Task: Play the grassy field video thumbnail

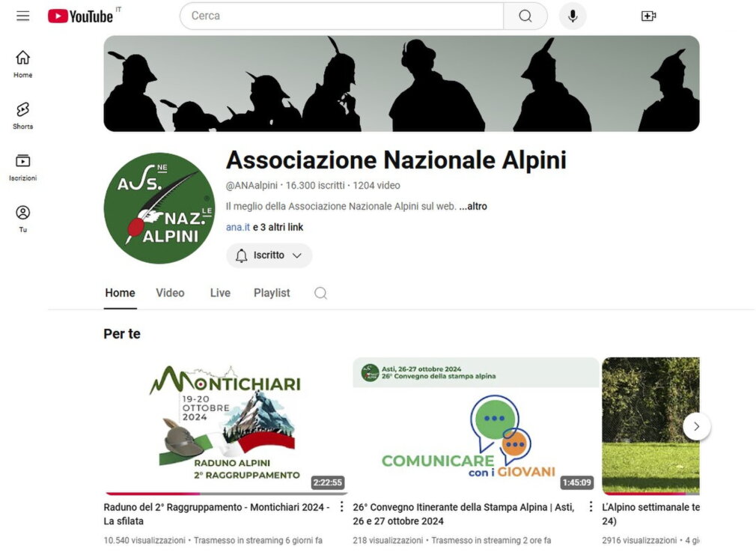Action: (650, 425)
